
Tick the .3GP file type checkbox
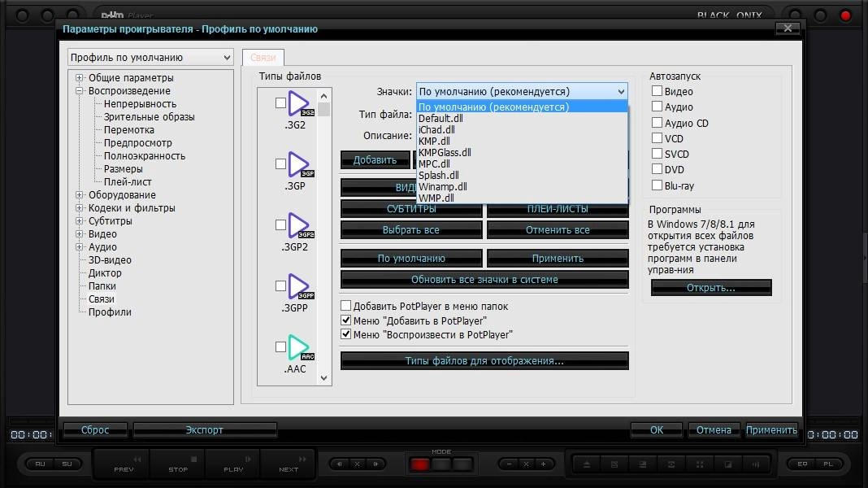point(280,164)
